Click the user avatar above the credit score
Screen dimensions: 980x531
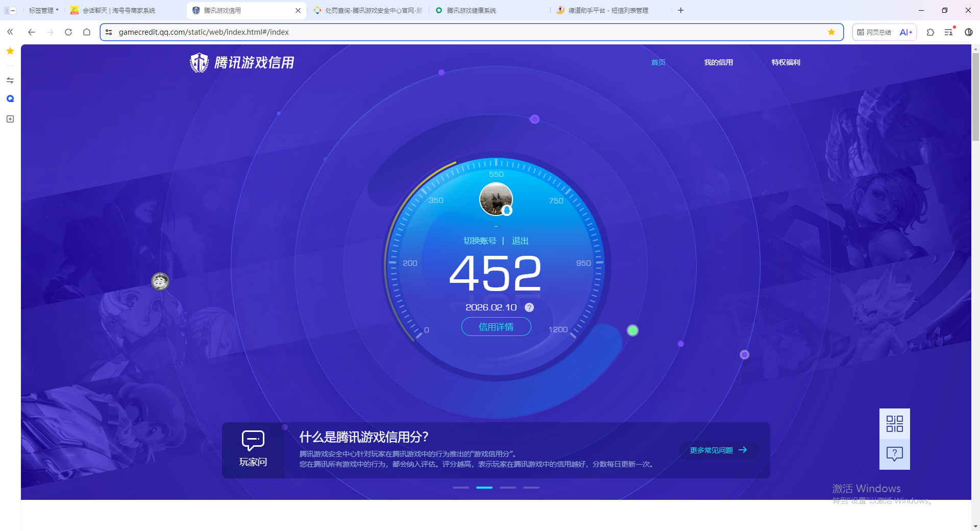pyautogui.click(x=496, y=199)
